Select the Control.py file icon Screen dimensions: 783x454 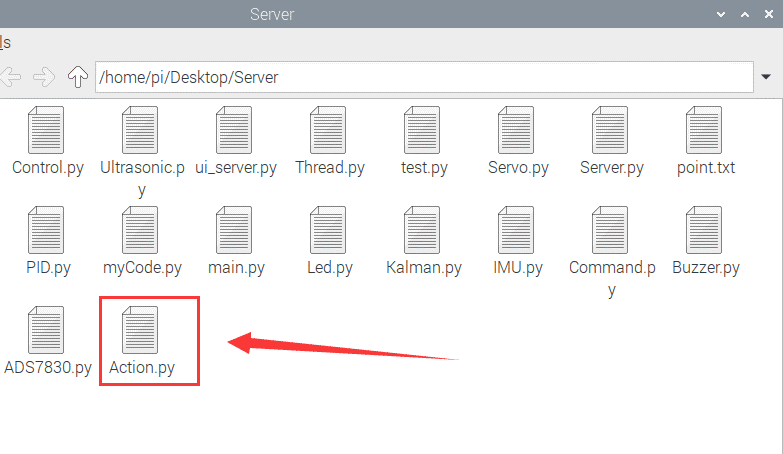click(46, 130)
